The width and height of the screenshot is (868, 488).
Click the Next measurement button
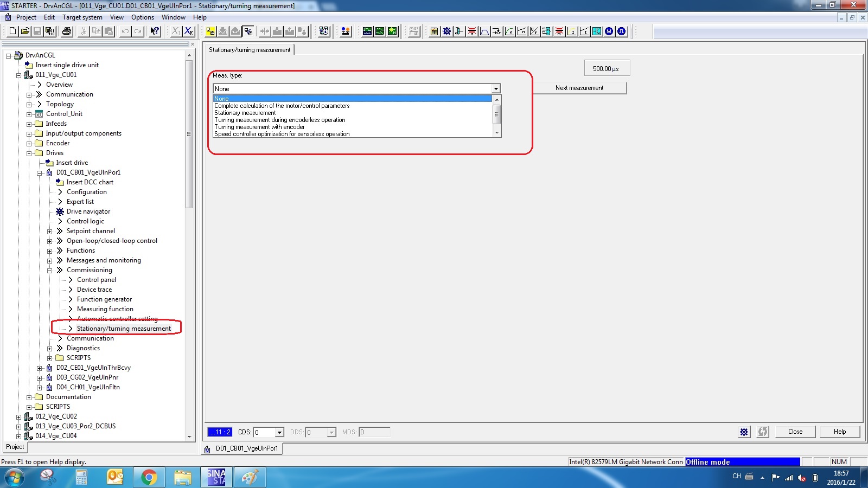[579, 88]
